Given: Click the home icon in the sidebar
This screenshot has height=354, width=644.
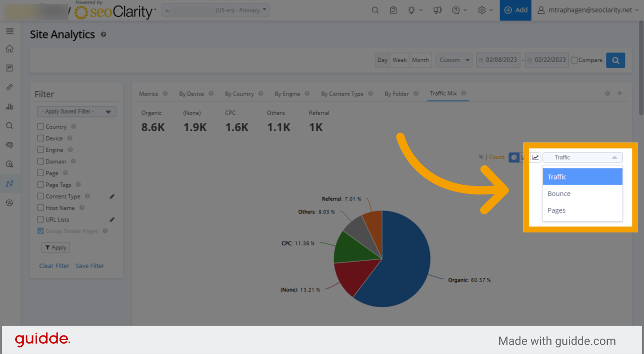Looking at the screenshot, I should tap(10, 48).
